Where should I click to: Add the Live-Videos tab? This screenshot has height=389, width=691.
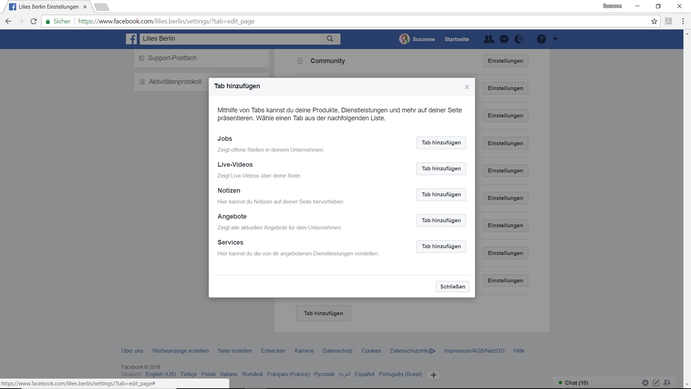(441, 169)
